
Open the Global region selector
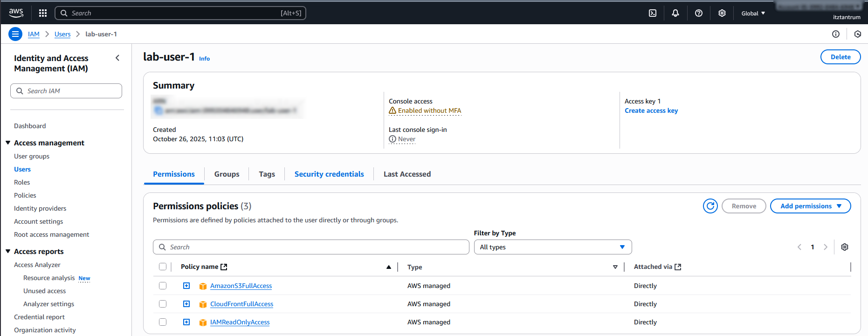point(753,13)
